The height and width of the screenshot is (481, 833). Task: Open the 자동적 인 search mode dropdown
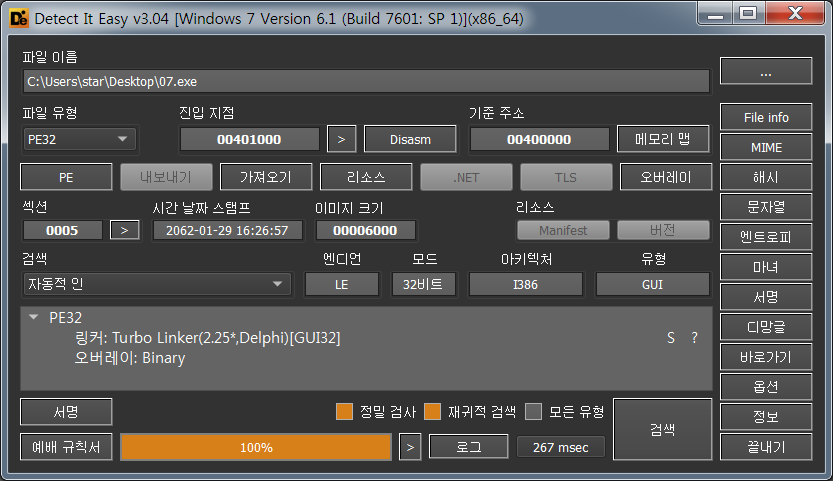(157, 284)
